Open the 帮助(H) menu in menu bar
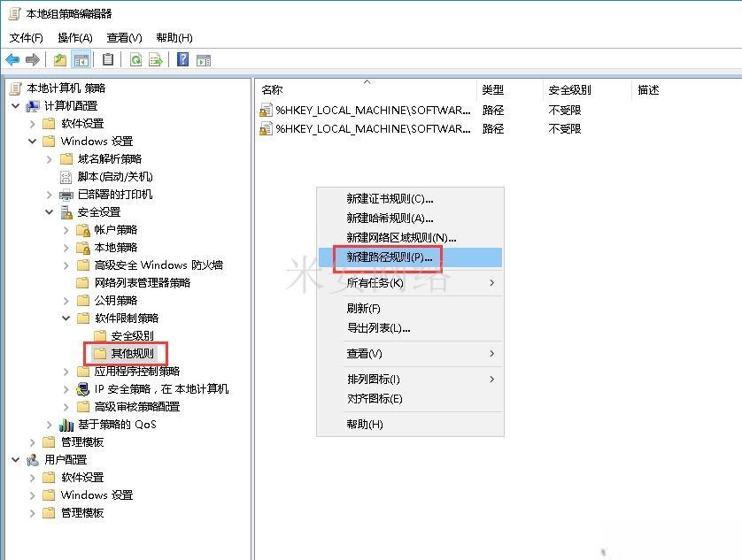Viewport: 742px width, 560px height. [x=174, y=38]
